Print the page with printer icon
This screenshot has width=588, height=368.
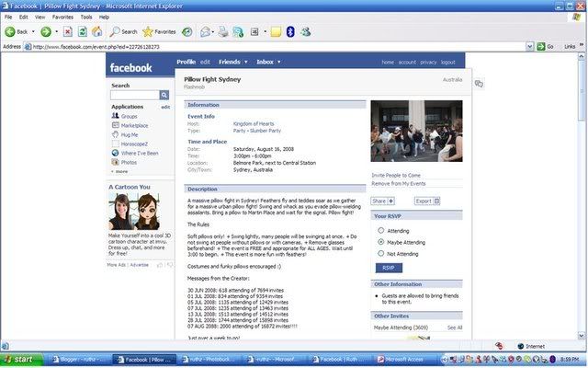pos(223,32)
